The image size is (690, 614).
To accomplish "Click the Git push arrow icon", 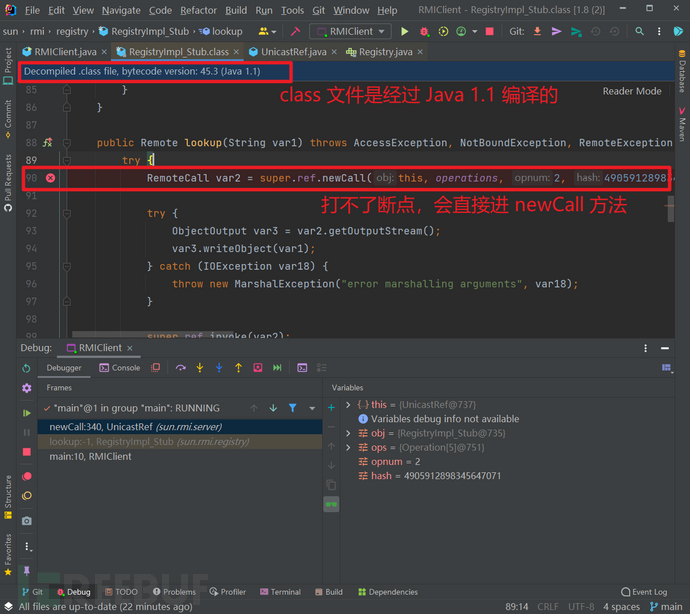I will [x=576, y=31].
